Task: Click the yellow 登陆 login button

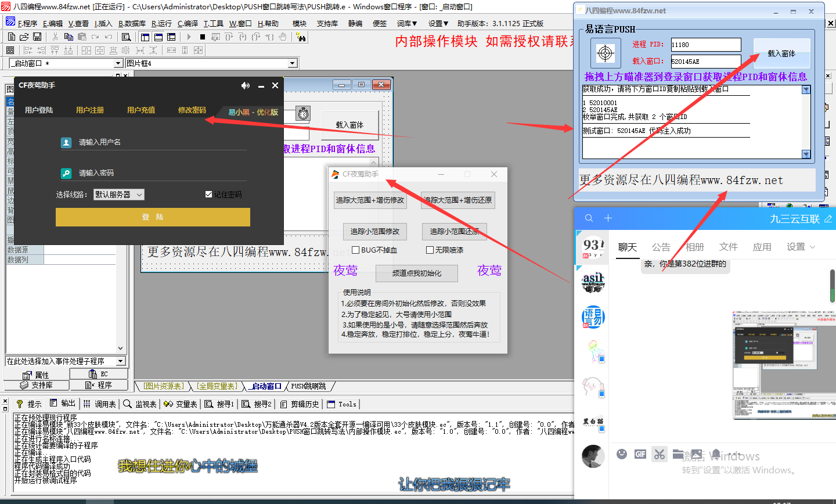Action: click(153, 217)
